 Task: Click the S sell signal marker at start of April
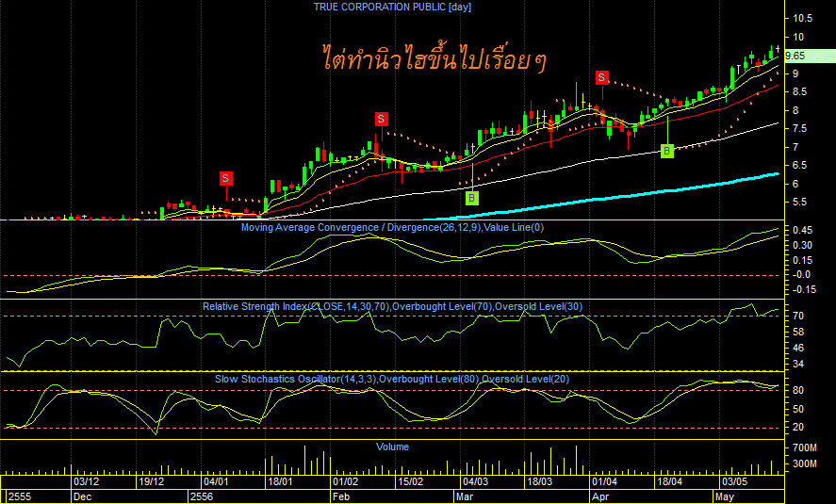(602, 78)
